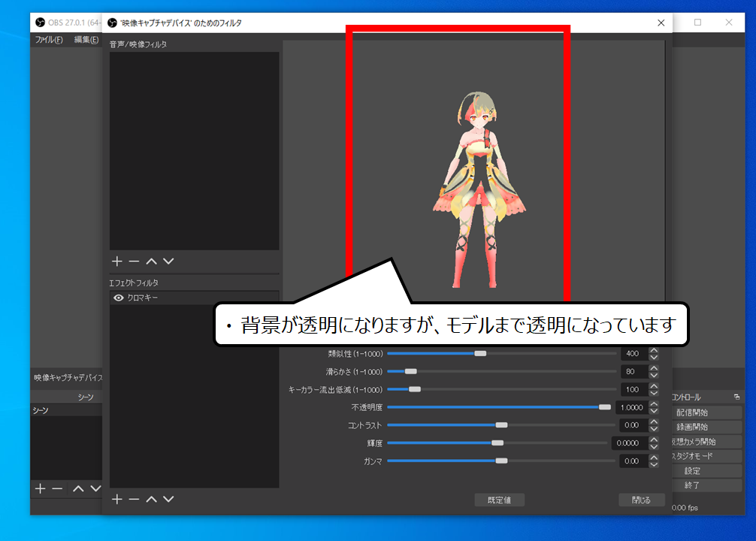
Task: Increase 類似性 value with up stepper
Action: (x=654, y=350)
